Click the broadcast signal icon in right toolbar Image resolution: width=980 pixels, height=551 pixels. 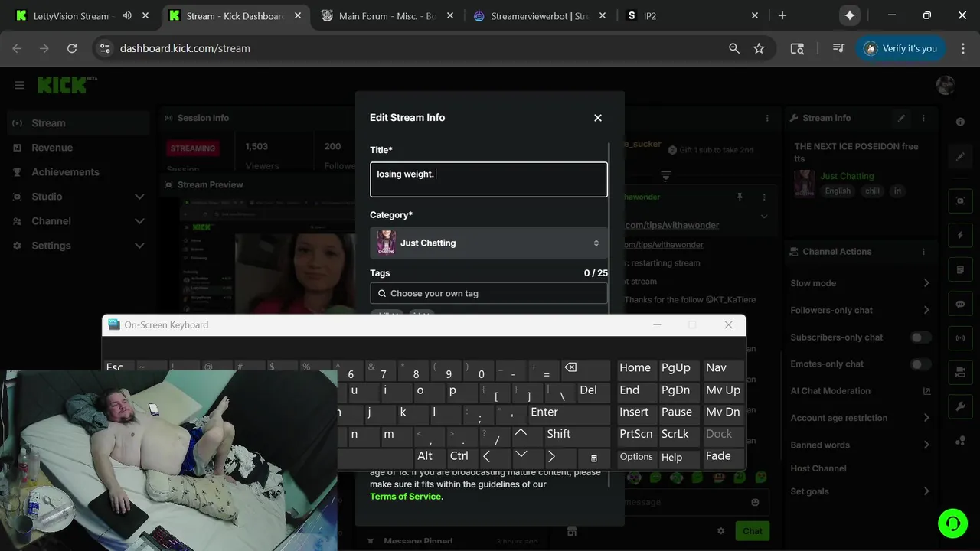(960, 337)
